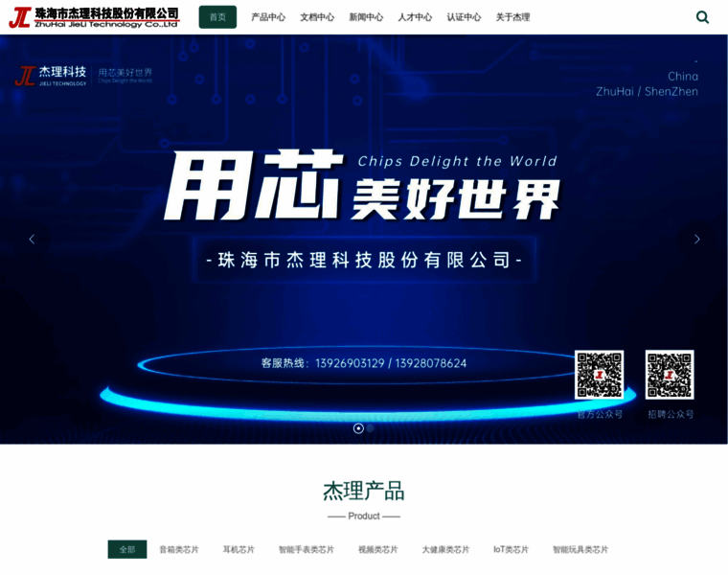Filter products by 音箱类芯片
This screenshot has width=728, height=575.
(179, 549)
